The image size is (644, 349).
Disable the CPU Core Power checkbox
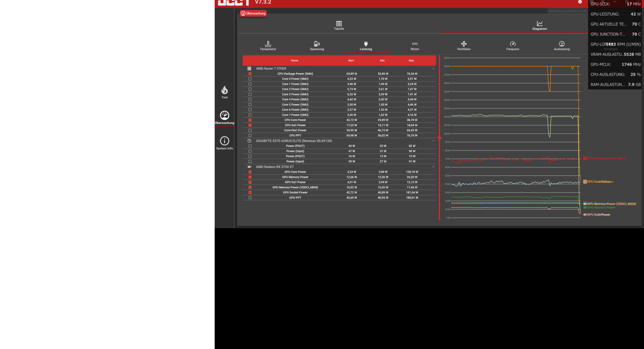(x=250, y=120)
